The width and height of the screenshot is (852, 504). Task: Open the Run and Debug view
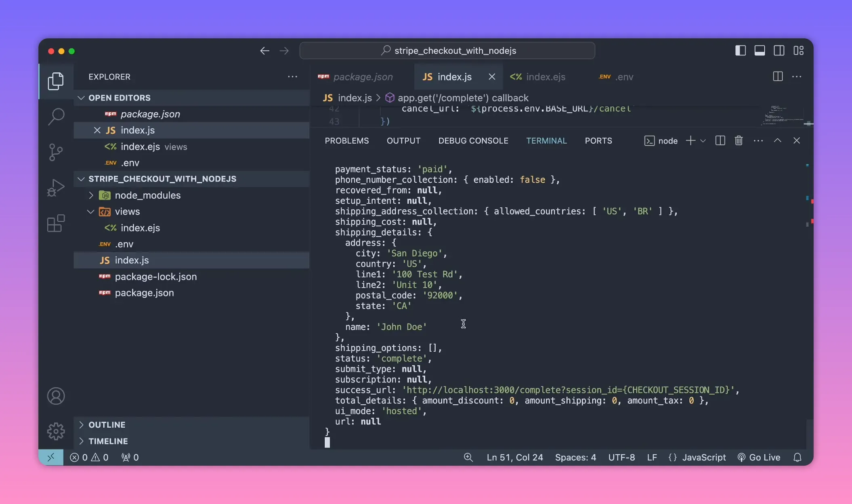pos(56,187)
